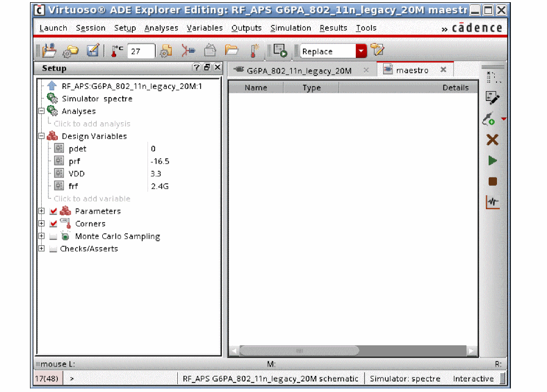This screenshot has width=547, height=392.
Task: Sort outputs by the Name column header
Action: [x=256, y=87]
